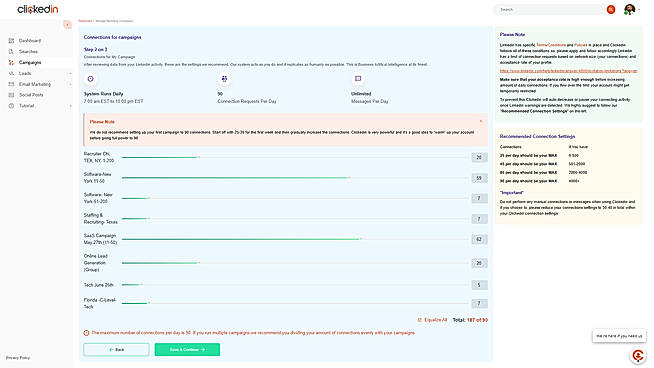Click the Dashboard sidebar icon
This screenshot has width=654, height=368.
point(11,40)
